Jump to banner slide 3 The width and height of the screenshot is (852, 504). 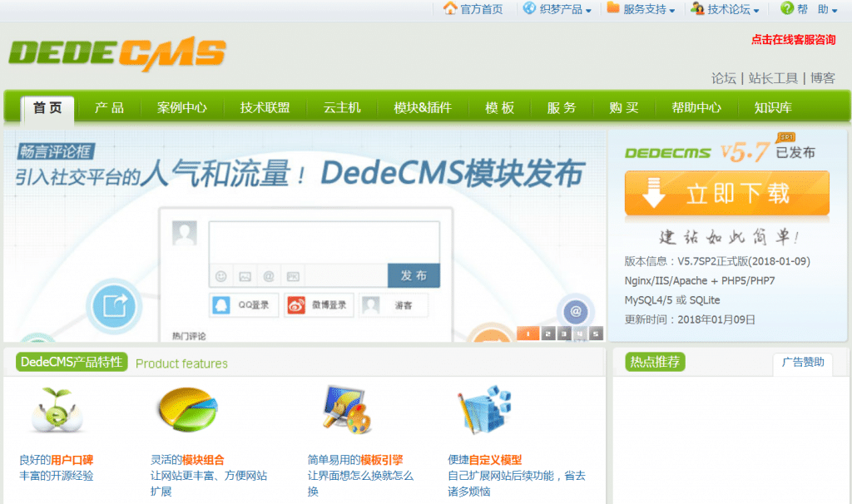click(x=563, y=334)
